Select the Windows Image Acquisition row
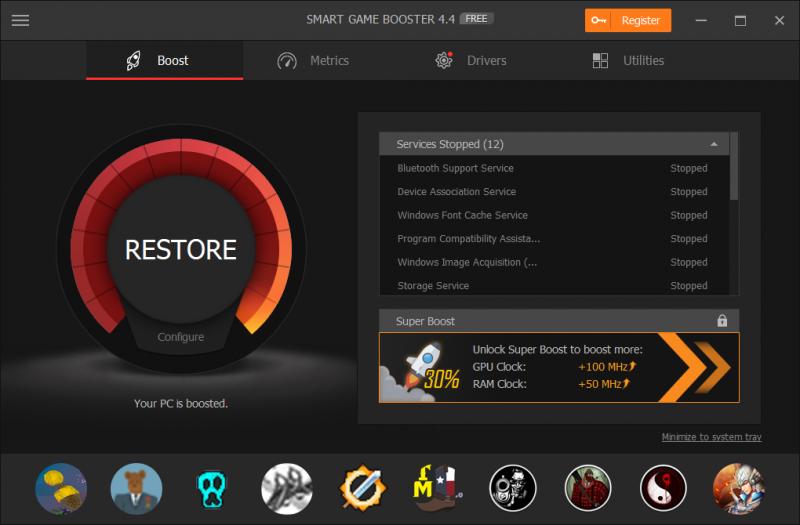This screenshot has width=800, height=525. coord(555,262)
